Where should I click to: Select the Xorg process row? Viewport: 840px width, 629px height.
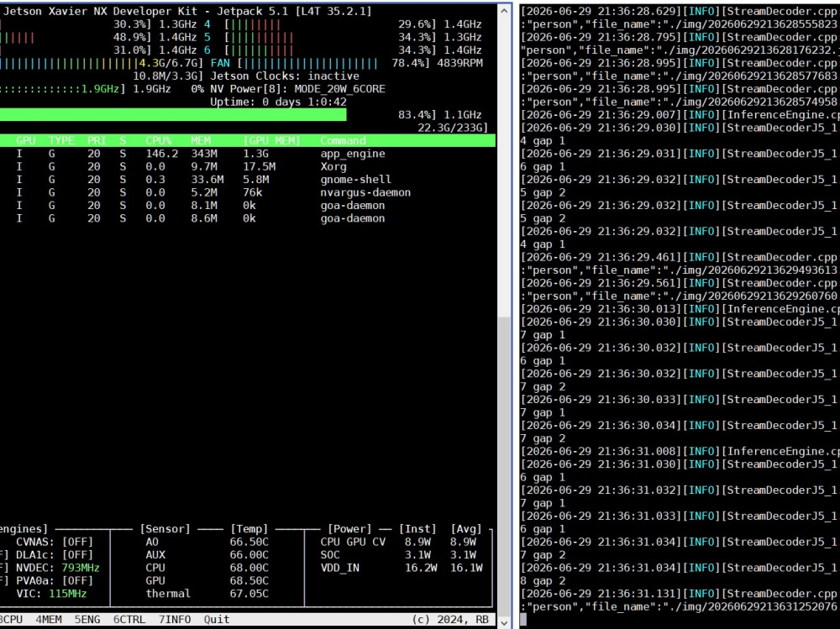coord(248,166)
